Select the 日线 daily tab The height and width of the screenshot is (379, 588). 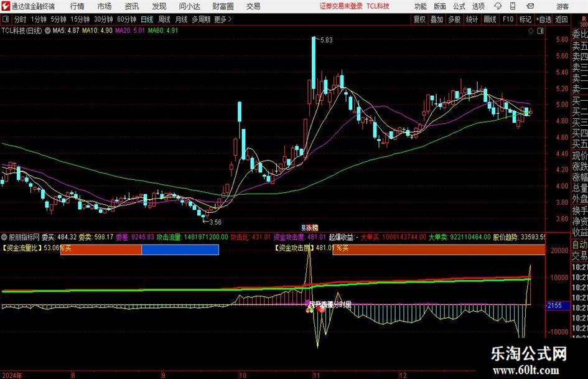coord(147,19)
